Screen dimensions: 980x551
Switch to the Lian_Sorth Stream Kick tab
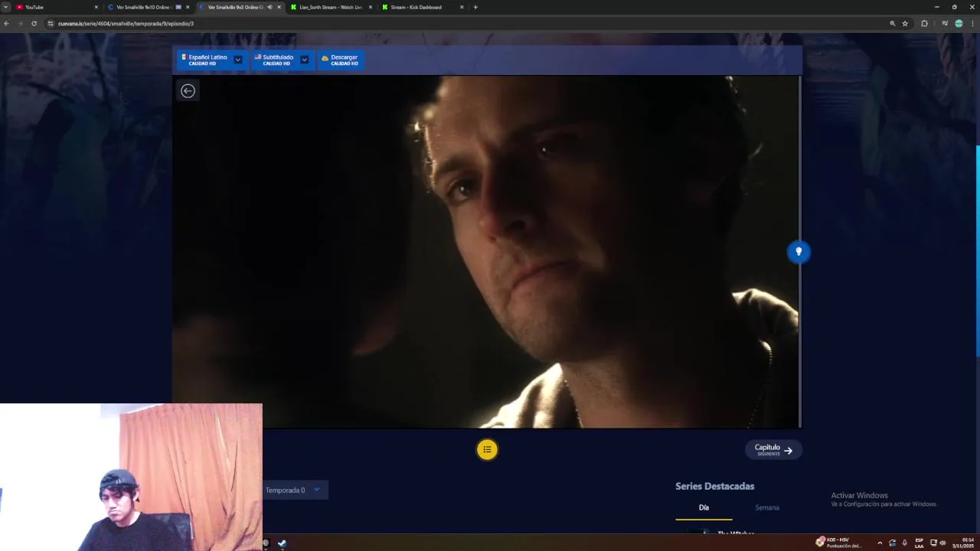point(331,7)
